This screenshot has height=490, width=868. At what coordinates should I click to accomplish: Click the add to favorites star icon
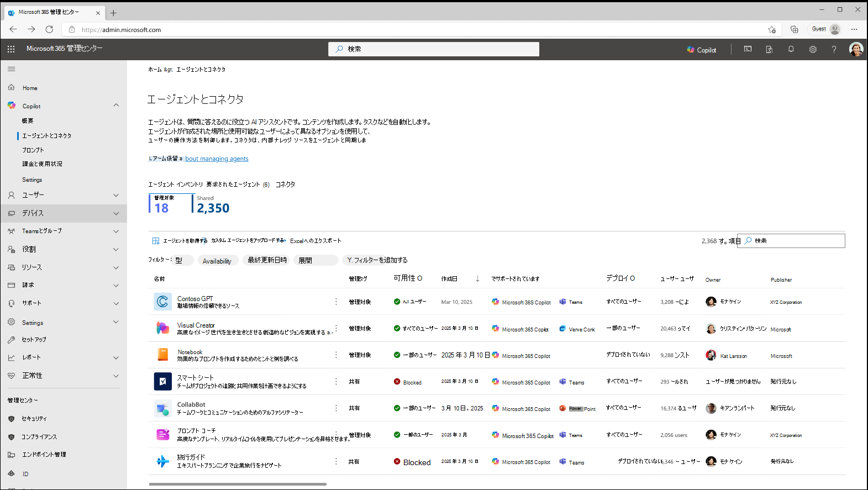772,29
